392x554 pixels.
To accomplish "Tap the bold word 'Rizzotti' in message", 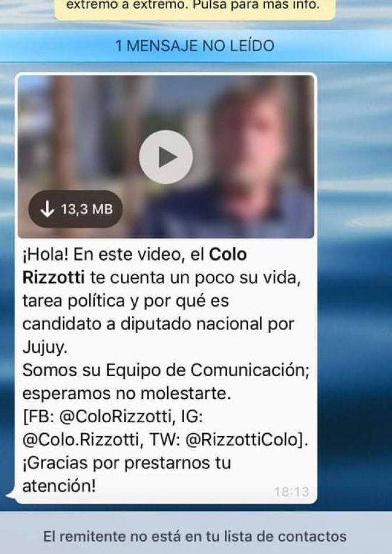I will [x=53, y=278].
